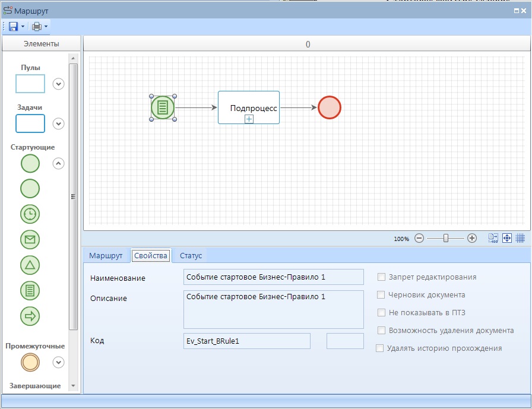
Task: Expand the Задачи elements section
Action: (x=58, y=123)
